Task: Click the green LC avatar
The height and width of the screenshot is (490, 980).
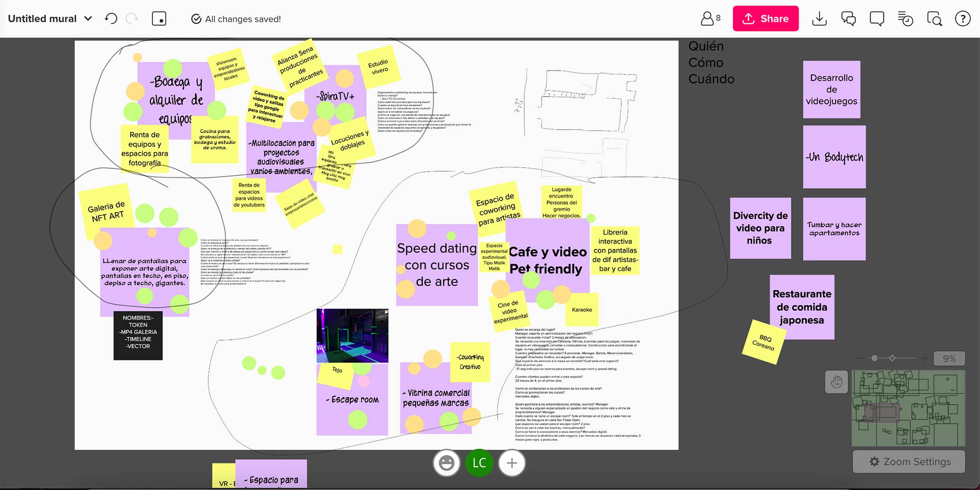Action: click(479, 463)
